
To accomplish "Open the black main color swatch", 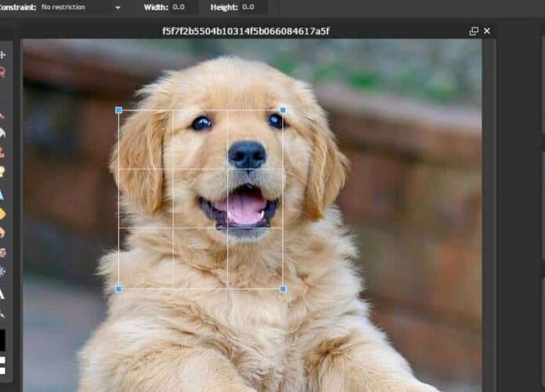I will (2, 340).
